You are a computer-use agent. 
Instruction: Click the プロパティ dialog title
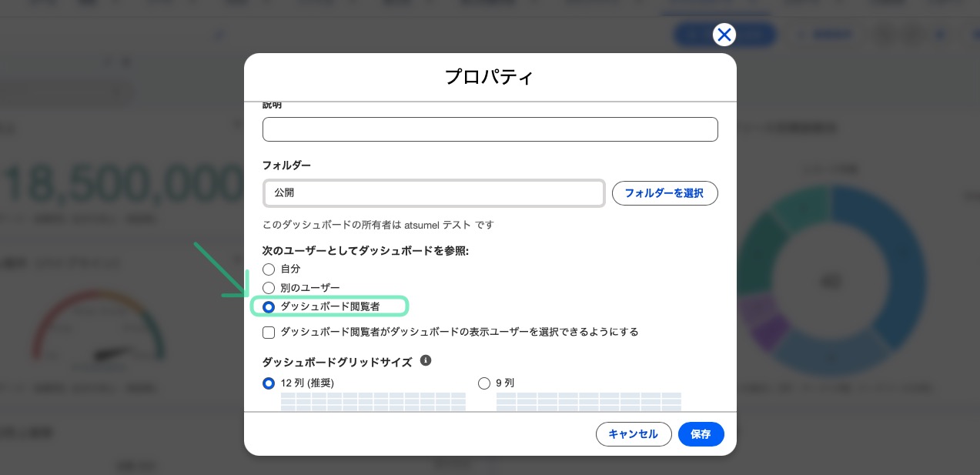490,77
